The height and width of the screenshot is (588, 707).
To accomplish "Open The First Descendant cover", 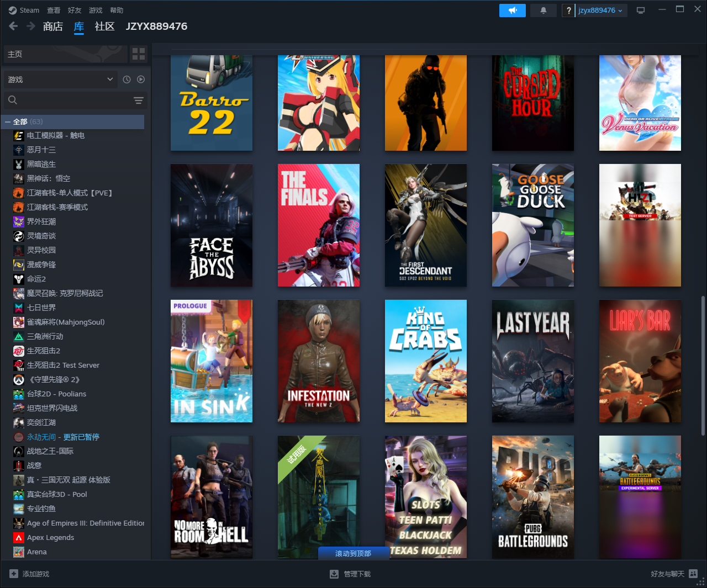I will [426, 225].
